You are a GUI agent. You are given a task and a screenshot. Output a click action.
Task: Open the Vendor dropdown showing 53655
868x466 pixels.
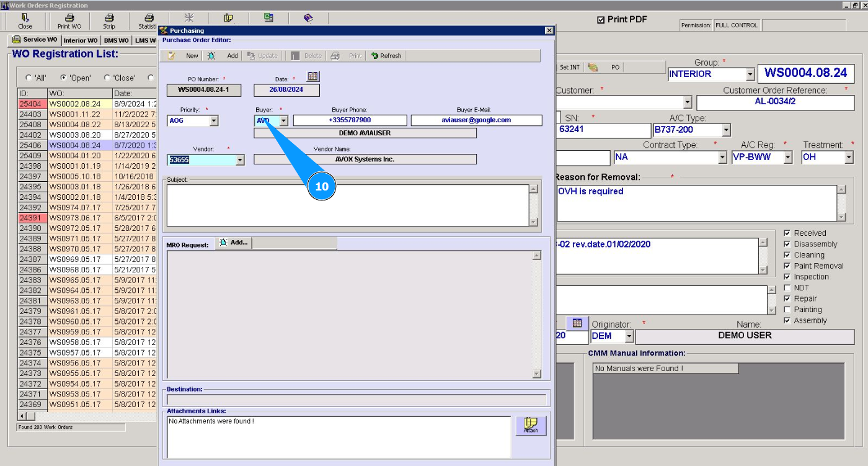click(240, 160)
